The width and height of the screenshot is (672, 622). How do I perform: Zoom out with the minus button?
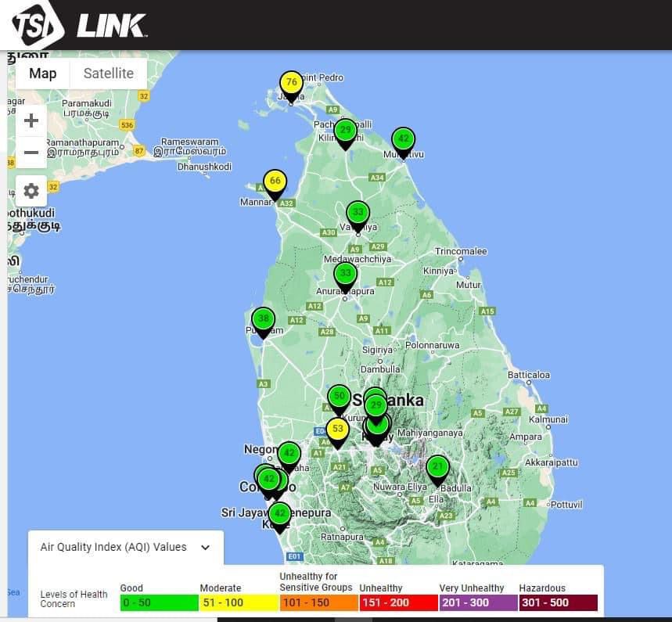31,153
